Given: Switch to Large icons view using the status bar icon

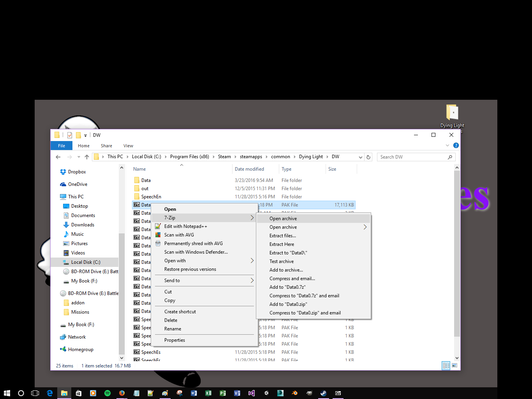Looking at the screenshot, I should [454, 365].
